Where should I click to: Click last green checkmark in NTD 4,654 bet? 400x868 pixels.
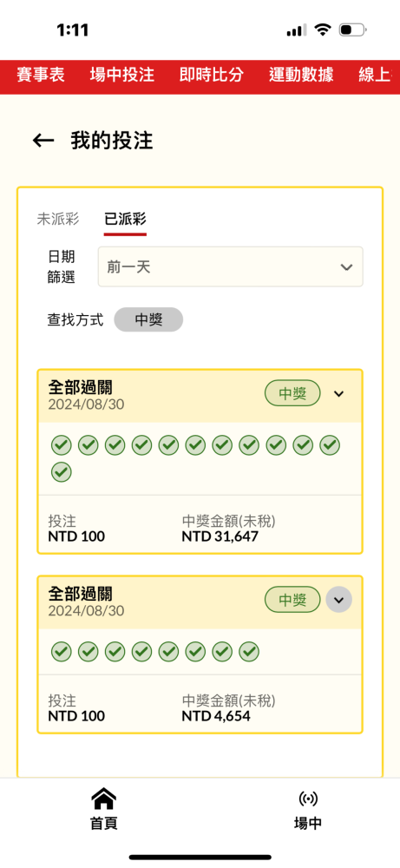pos(249,652)
